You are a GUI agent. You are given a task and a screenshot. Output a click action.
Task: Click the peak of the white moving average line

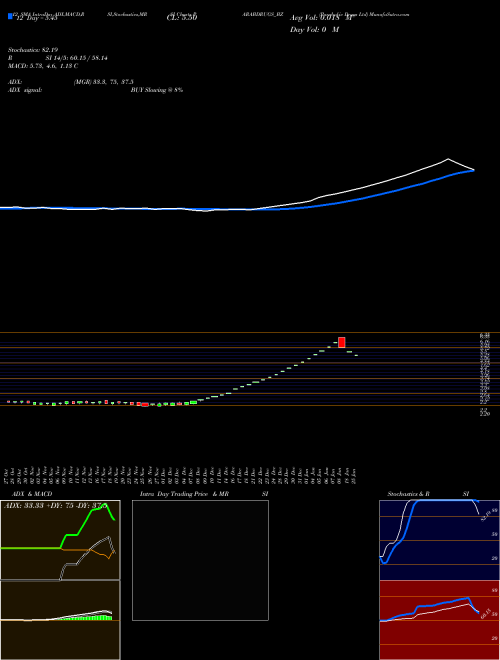[448, 159]
